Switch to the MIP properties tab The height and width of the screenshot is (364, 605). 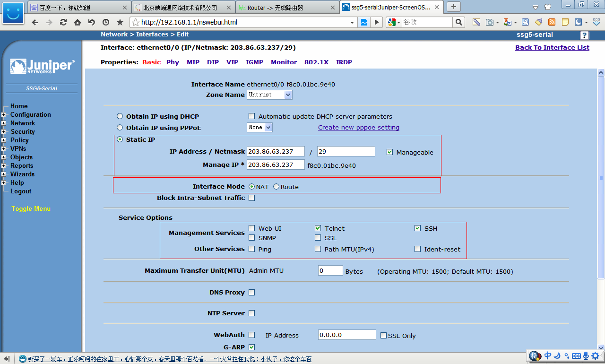193,62
